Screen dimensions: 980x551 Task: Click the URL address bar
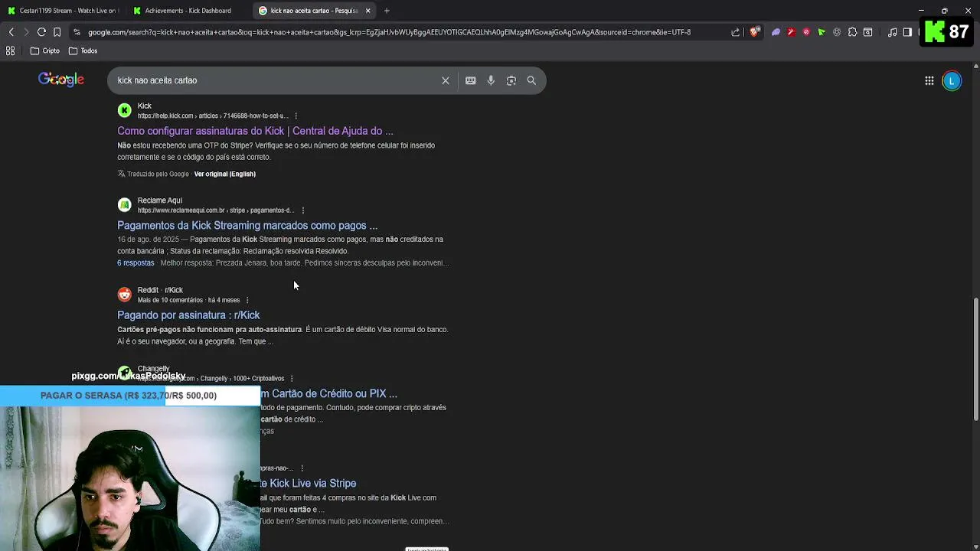tap(389, 32)
